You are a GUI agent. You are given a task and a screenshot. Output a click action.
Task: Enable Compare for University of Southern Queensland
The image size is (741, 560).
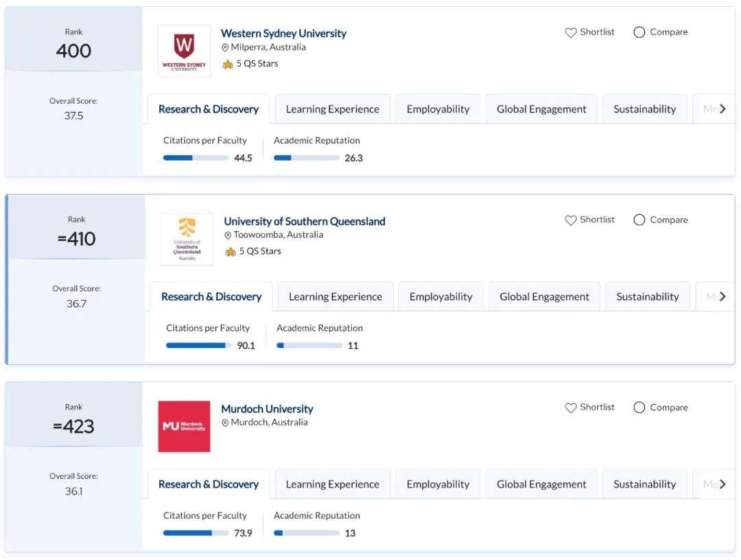pos(639,220)
